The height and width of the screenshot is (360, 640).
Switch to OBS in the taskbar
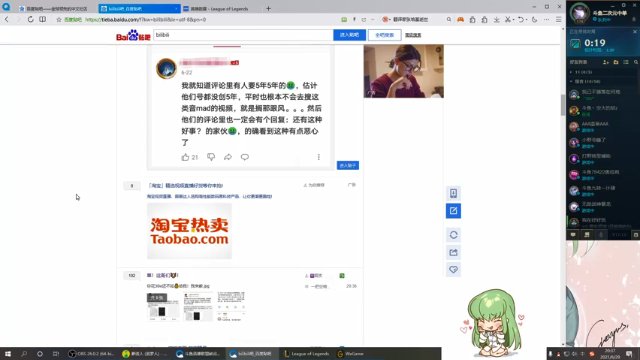click(91, 353)
